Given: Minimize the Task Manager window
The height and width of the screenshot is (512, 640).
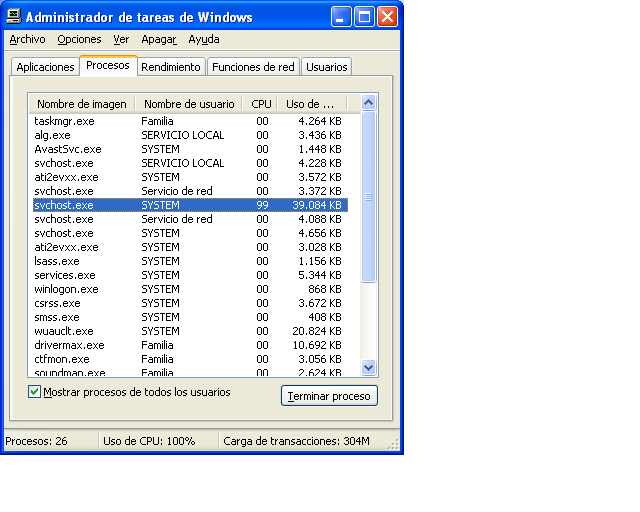Looking at the screenshot, I should (x=341, y=17).
